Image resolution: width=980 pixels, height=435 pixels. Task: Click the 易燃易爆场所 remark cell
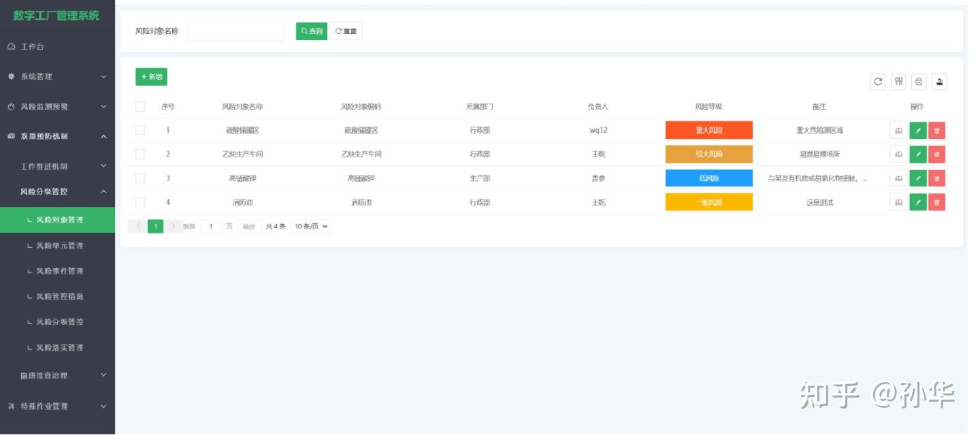click(x=819, y=154)
